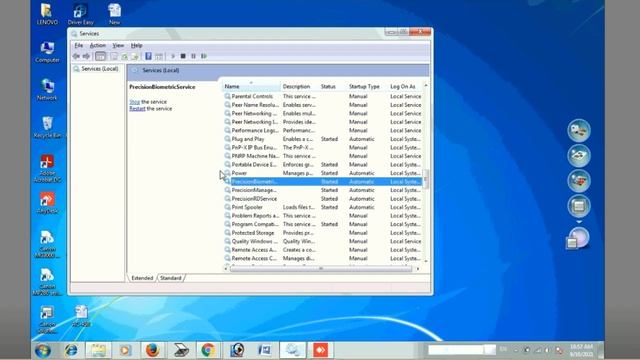Click the taskbar clock
The width and height of the screenshot is (640, 360).
(581, 350)
